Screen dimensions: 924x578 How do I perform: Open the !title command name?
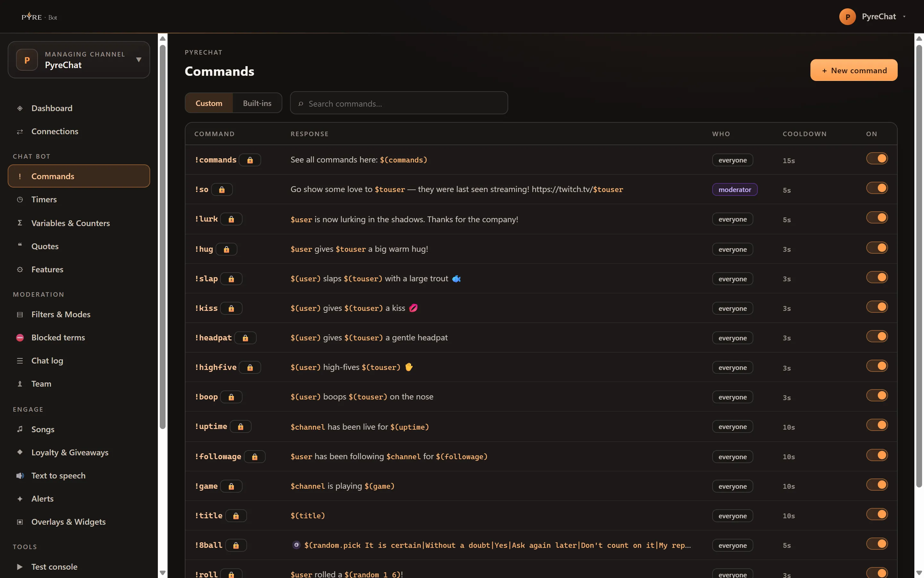pyautogui.click(x=209, y=516)
